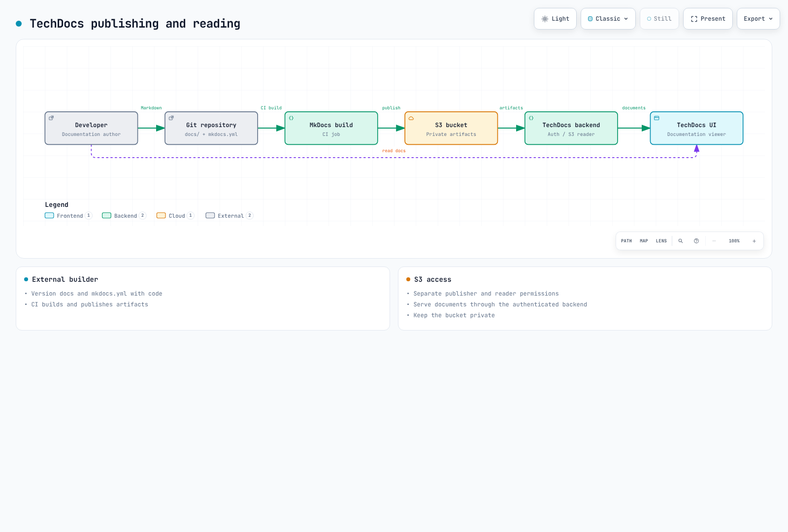Click the code icon on MkDocs build node
This screenshot has width=788, height=532.
(292, 118)
